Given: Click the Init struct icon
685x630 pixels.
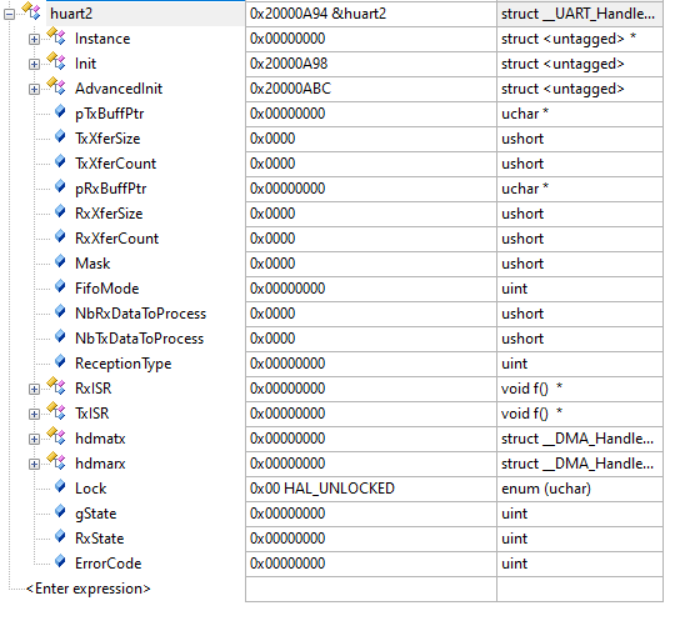Looking at the screenshot, I should click(57, 61).
